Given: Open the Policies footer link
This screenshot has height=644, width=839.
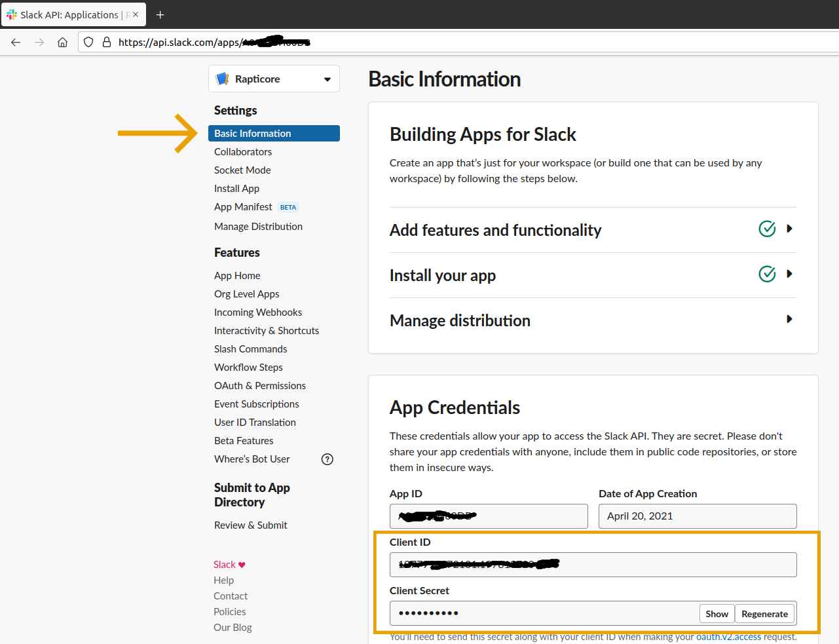Looking at the screenshot, I should click(x=230, y=612).
